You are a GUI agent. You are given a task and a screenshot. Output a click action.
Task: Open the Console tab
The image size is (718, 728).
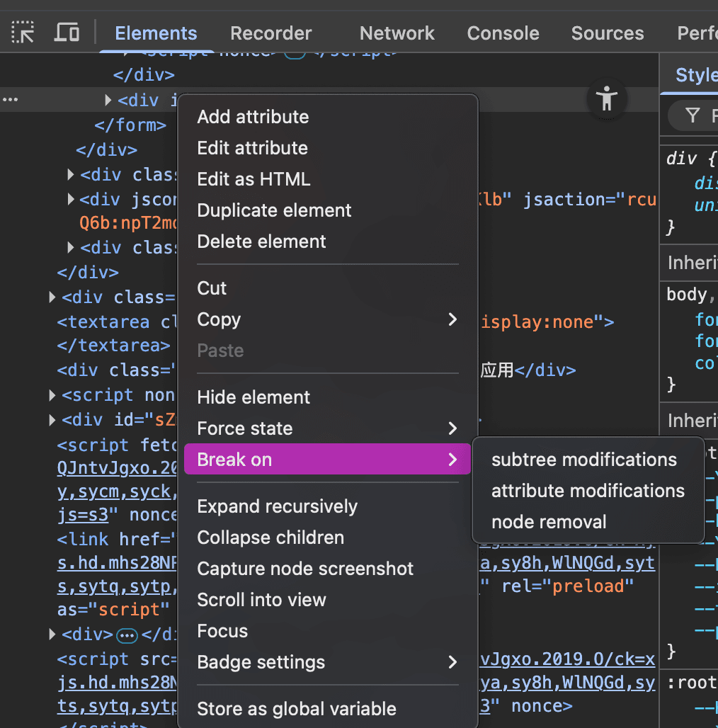(503, 33)
